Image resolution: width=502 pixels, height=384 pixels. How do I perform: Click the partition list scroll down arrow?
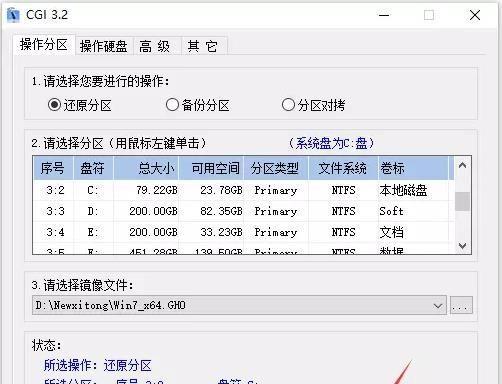click(x=462, y=246)
